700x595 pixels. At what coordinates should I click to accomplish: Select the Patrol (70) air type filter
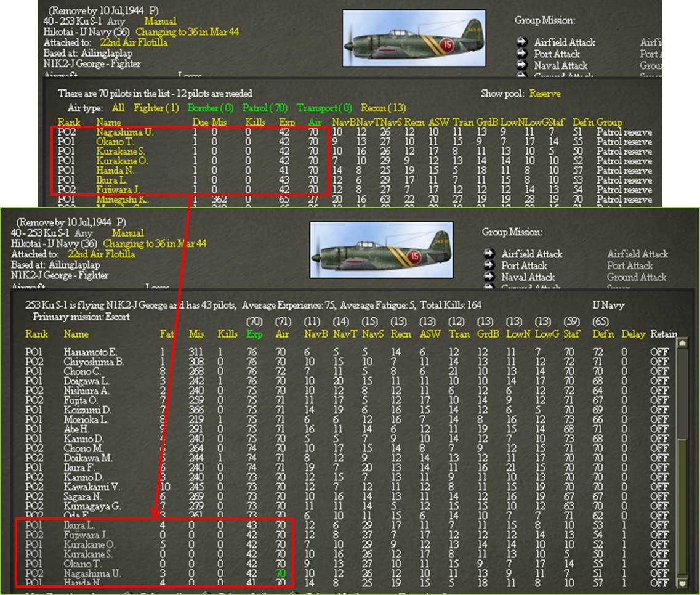tap(265, 108)
